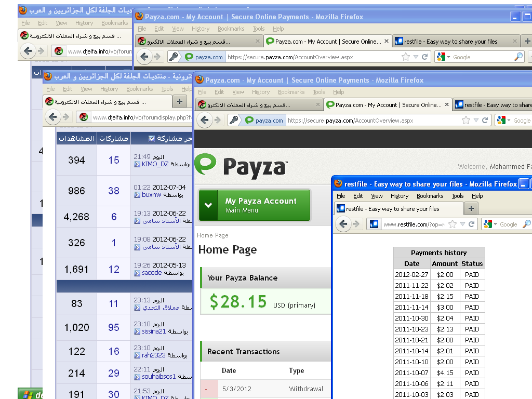Bookmark star in the rearmost Payza window
Image resolution: width=532 pixels, height=399 pixels.
coord(406,57)
